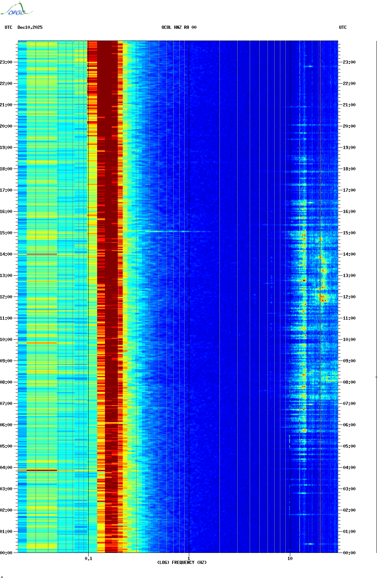Viewport: 392px width, 581px height.
Task: Click red hotspot near 12:00 above 10 Hz
Action: (323, 299)
